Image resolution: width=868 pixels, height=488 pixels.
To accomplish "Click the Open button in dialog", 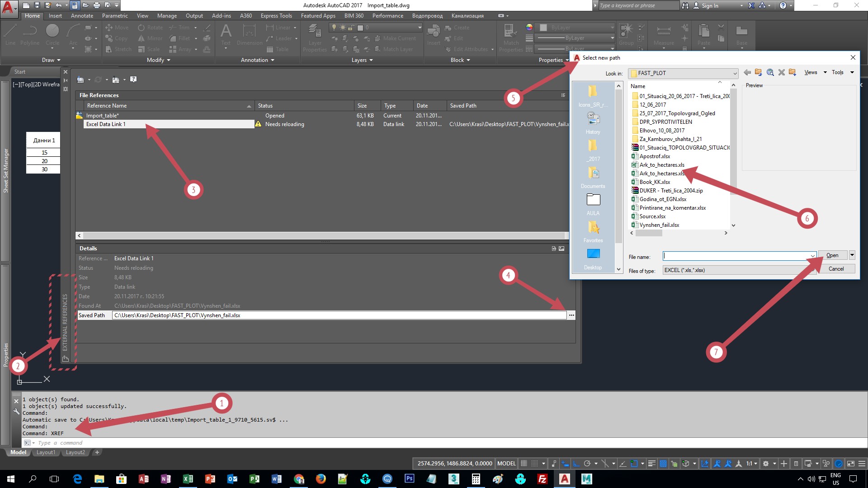I will click(832, 255).
